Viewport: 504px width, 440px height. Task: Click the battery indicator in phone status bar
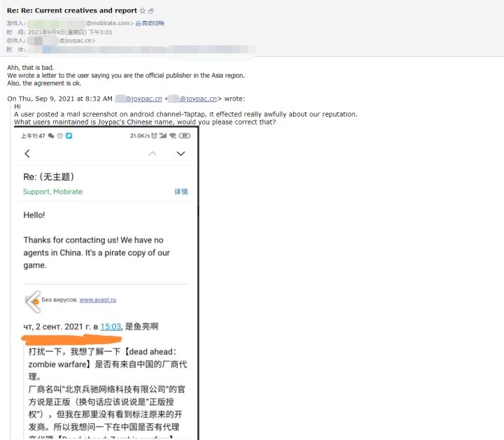pyautogui.click(x=185, y=136)
